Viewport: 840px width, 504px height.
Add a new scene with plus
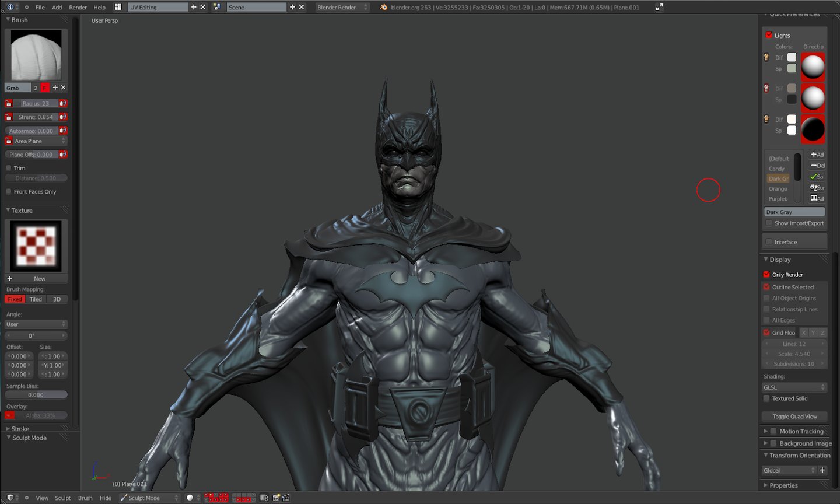click(292, 7)
